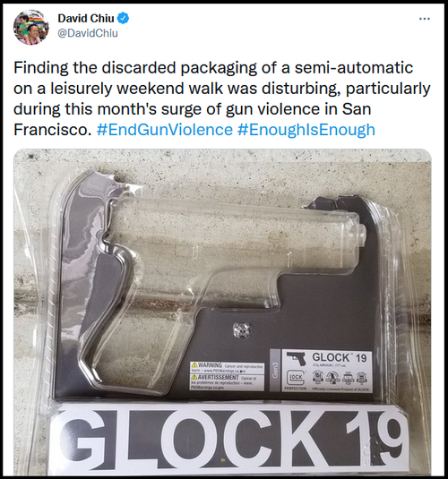This screenshot has width=448, height=479.
Task: Click the row of certification icons
Action: 340,377
